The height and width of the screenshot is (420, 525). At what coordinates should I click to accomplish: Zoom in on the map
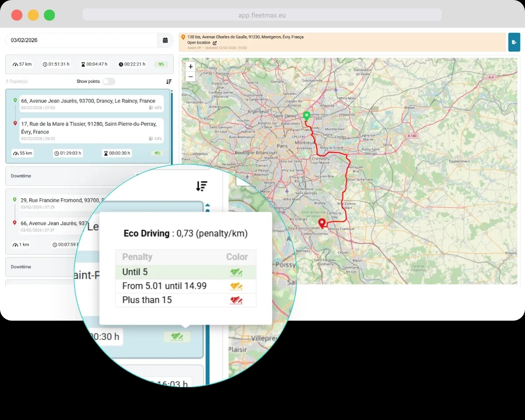pyautogui.click(x=190, y=67)
